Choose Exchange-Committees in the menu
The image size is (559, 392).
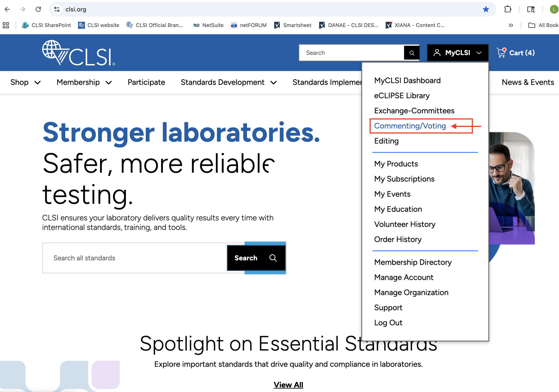coord(414,111)
